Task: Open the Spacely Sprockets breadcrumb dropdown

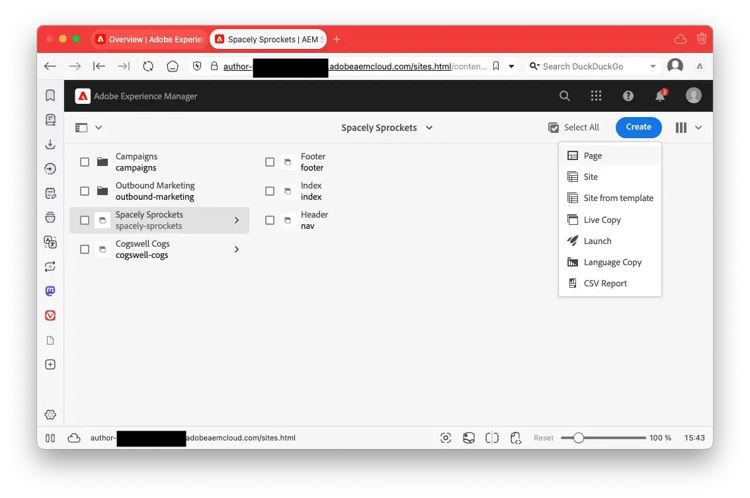Action: click(x=429, y=128)
